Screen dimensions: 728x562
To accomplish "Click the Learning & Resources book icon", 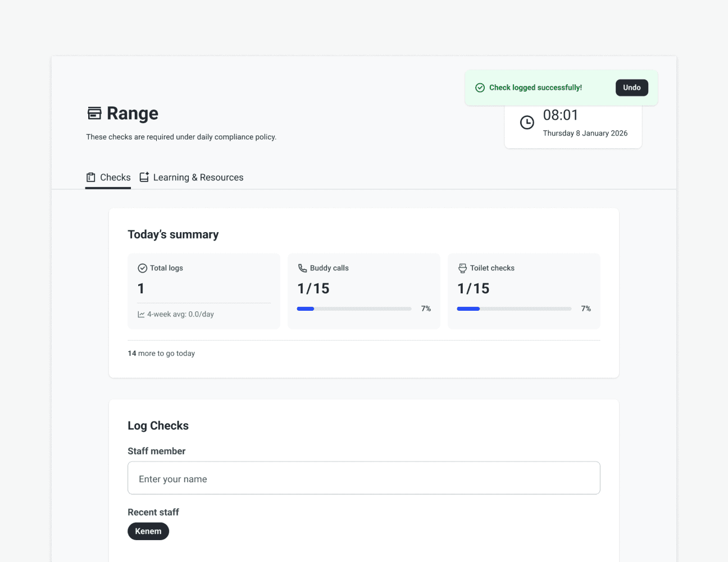I will (x=144, y=177).
